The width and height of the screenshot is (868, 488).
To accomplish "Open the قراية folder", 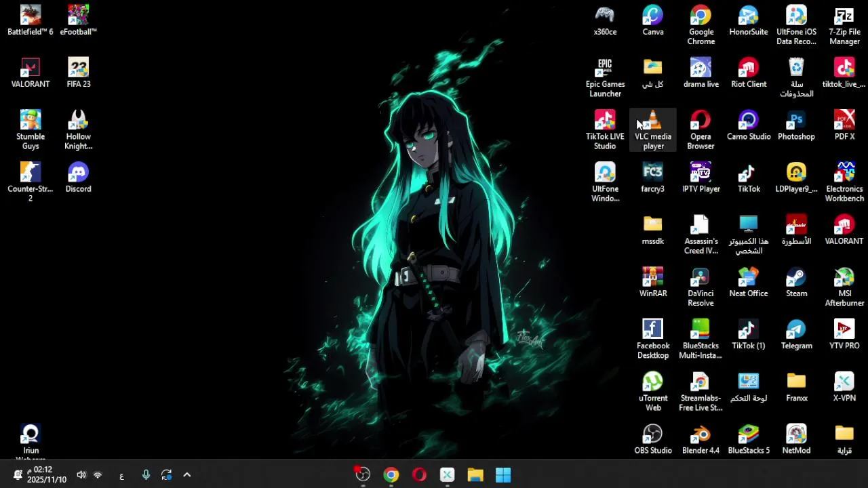I will pos(844,438).
